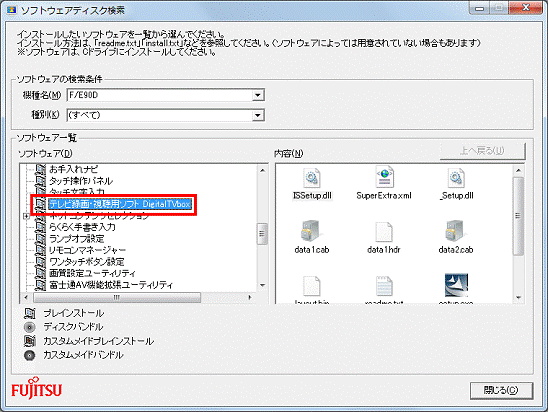Screen dimensions: 548x412
Task: Click the 閉じる(C) button
Action: click(501, 390)
